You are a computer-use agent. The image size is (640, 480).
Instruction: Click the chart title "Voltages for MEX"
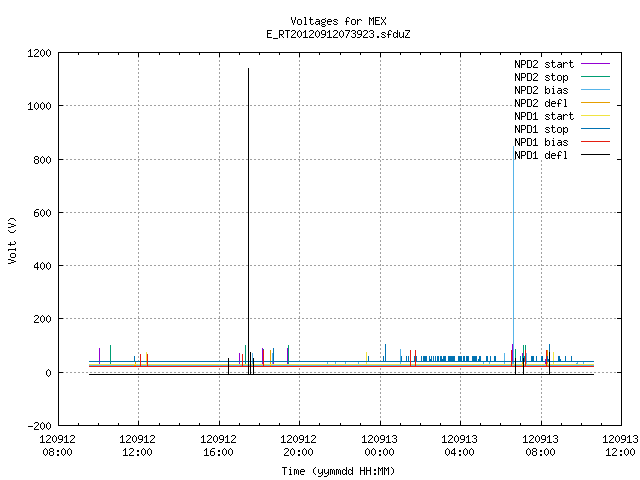[x=338, y=21]
